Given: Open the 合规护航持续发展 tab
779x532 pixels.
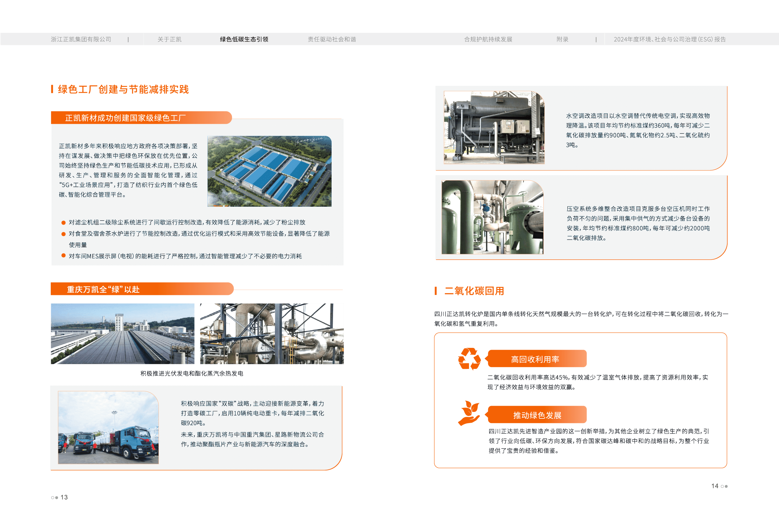Looking at the screenshot, I should tap(488, 39).
